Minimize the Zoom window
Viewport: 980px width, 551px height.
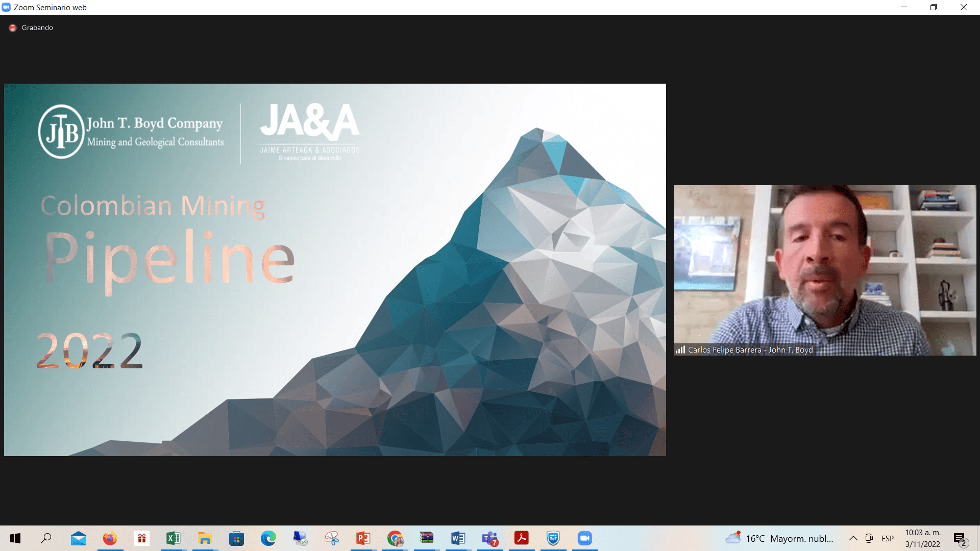[x=904, y=7]
